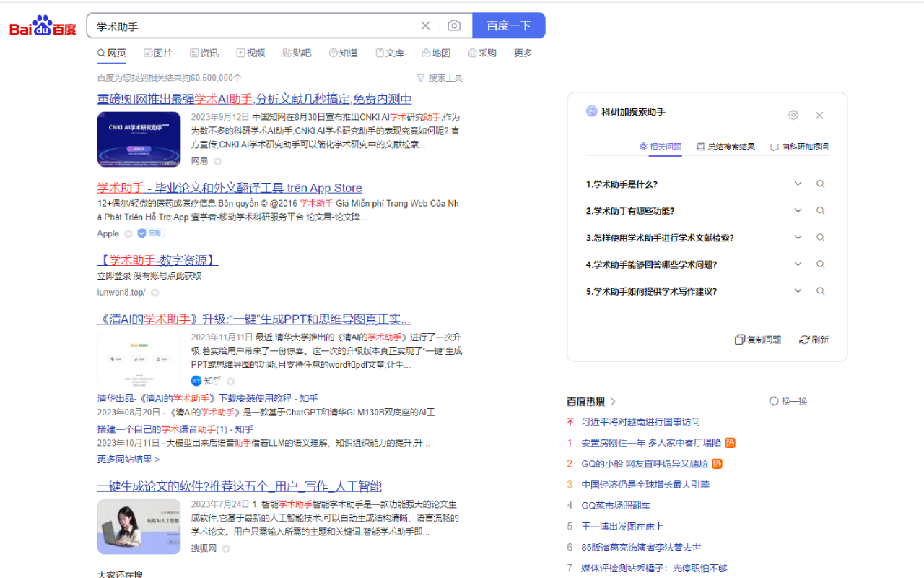
Task: Open dropdown arrow next to 搜狐网 source
Action: pyautogui.click(x=226, y=548)
